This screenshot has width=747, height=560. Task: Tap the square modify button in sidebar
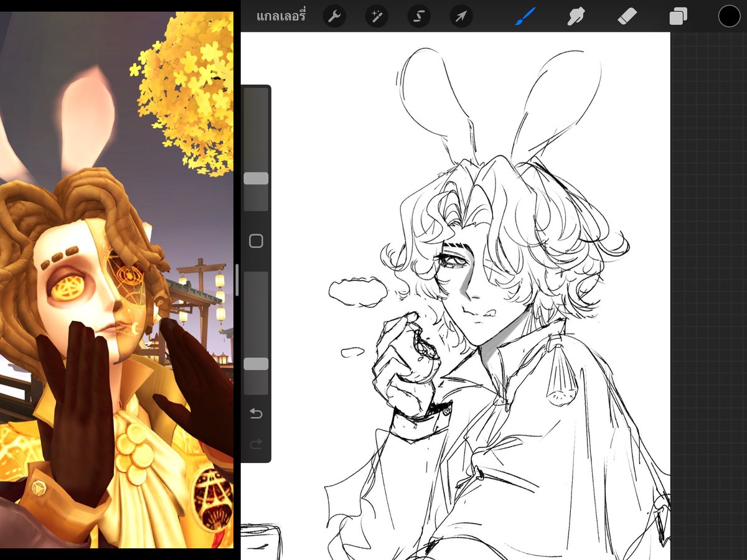[256, 241]
